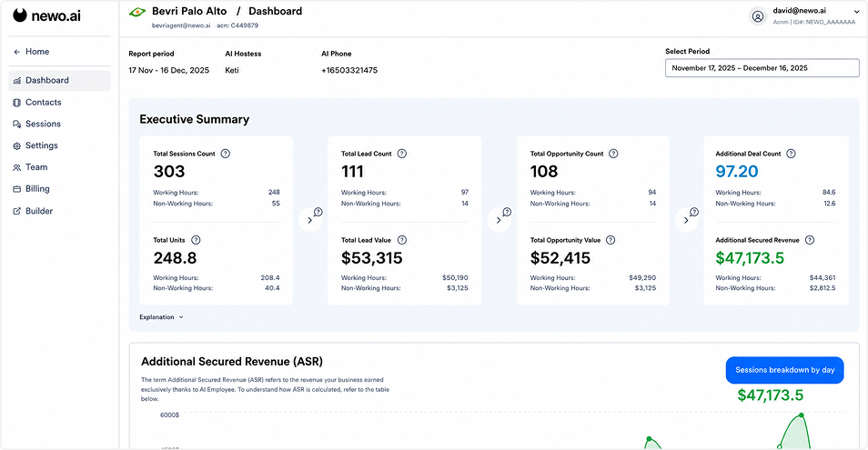Open the Select Period date range picker
The image size is (868, 450).
[762, 68]
